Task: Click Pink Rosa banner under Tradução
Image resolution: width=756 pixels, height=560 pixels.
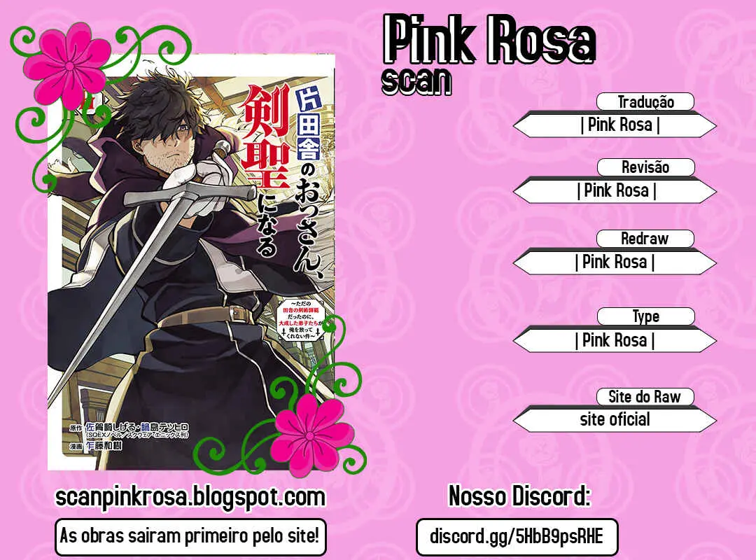Action: (x=615, y=125)
